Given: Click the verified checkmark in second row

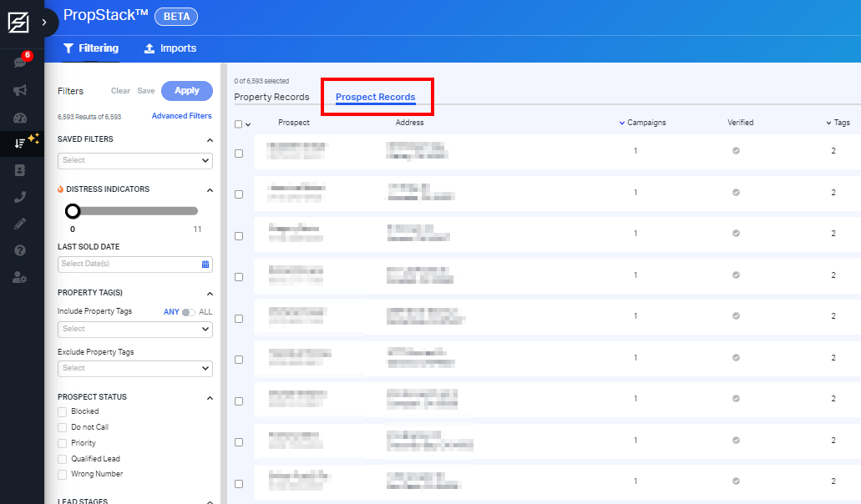Looking at the screenshot, I should click(x=736, y=193).
